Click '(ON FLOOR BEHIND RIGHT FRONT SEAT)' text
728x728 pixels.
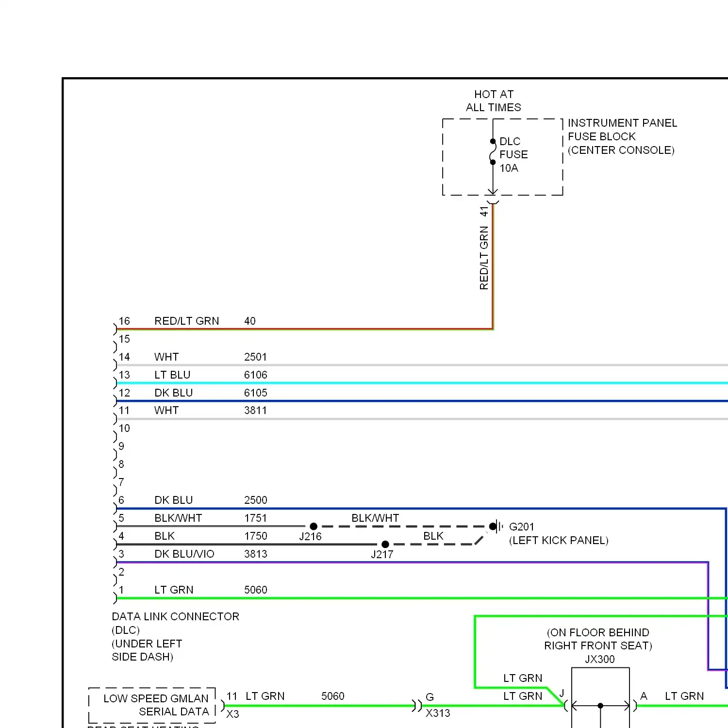point(598,639)
